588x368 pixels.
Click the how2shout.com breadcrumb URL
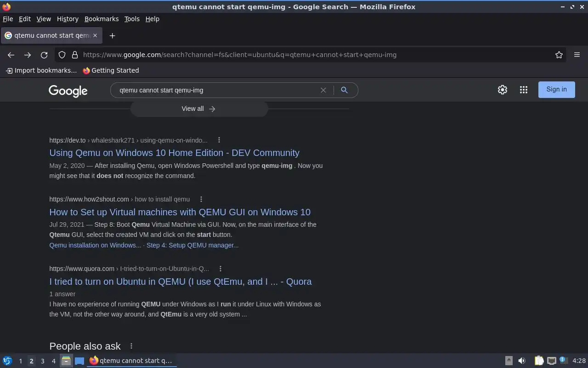(x=119, y=199)
